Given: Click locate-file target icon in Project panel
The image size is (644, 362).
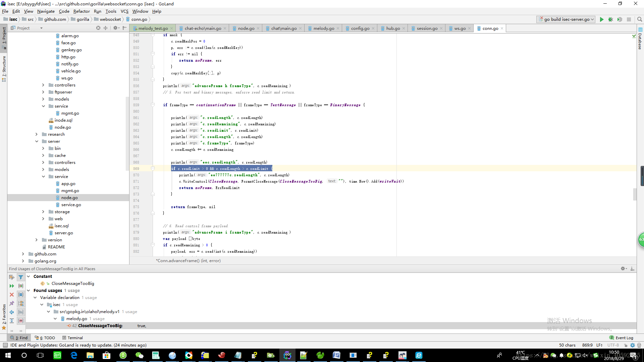Looking at the screenshot, I should 98,28.
